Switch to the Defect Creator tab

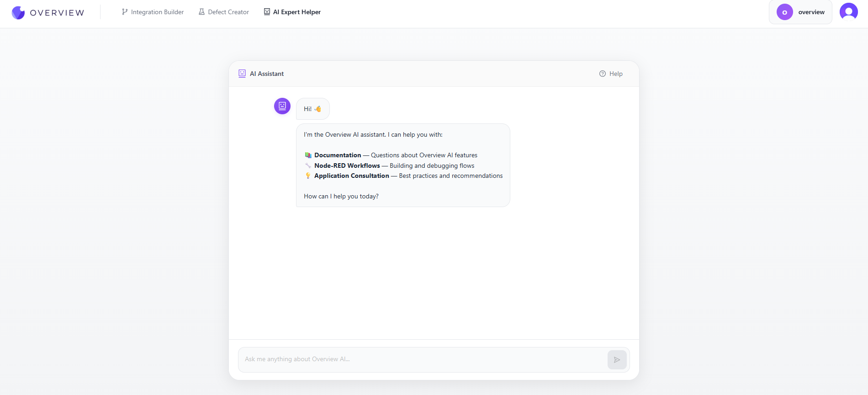(x=228, y=12)
